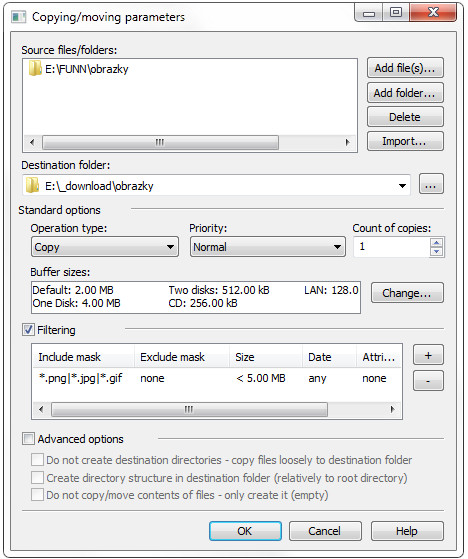
Task: Click the source list horizontal scrollbar thumb
Action: tap(160, 142)
